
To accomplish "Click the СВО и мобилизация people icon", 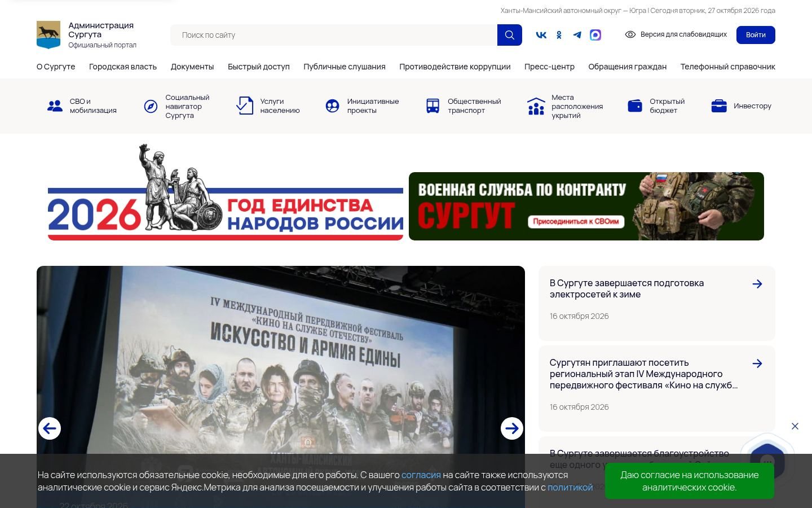I will (55, 106).
